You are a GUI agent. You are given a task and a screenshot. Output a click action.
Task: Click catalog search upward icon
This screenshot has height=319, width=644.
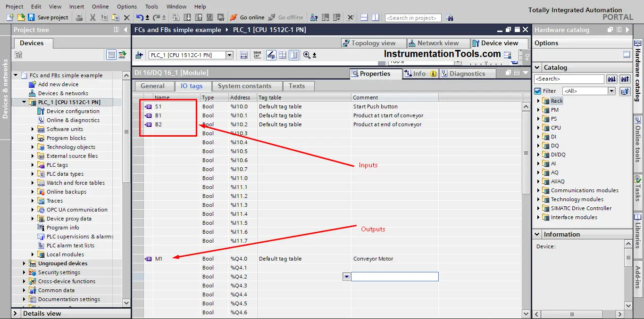625,79
